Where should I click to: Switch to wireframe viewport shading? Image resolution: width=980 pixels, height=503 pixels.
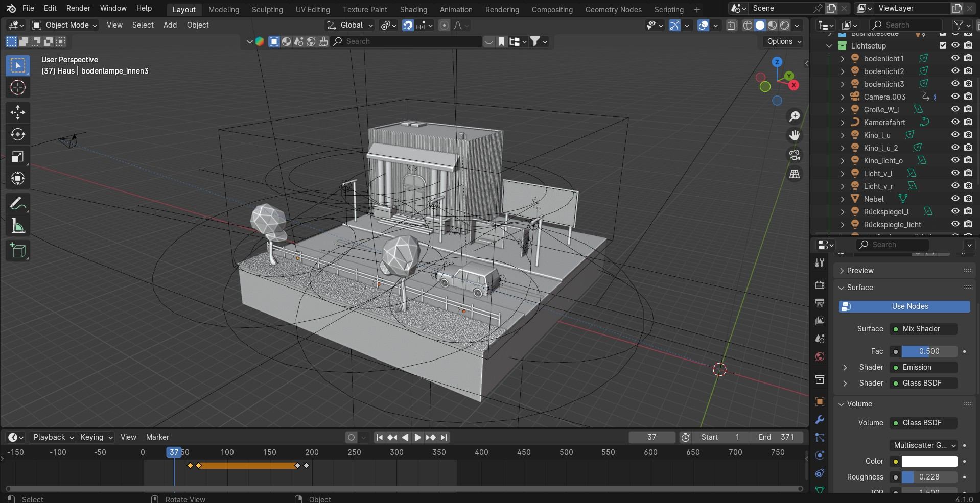coord(748,25)
